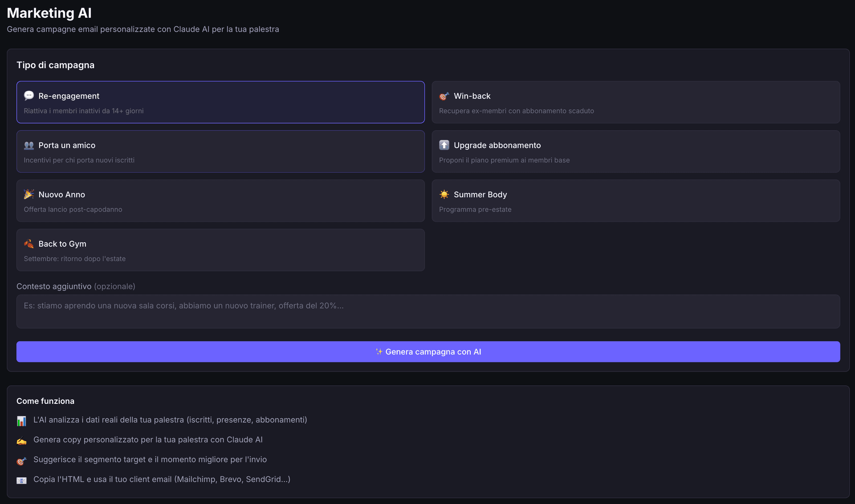Viewport: 855px width, 504px height.
Task: Click text 'Riattiva i membri inattivi da 14+ giorni'
Action: [84, 111]
